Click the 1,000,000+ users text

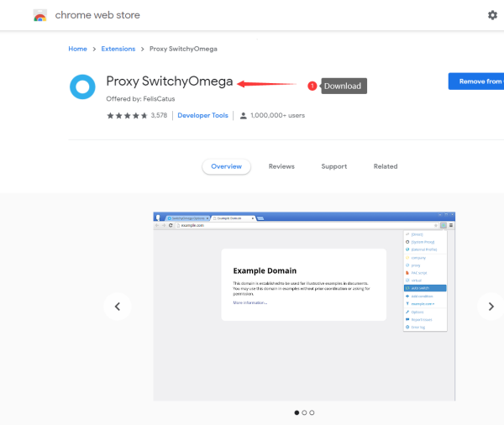tap(278, 115)
